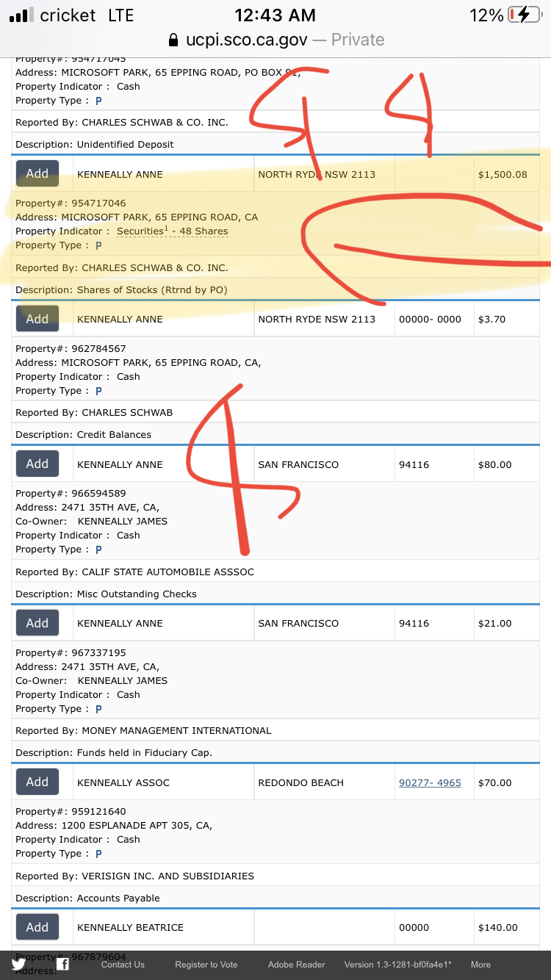Image resolution: width=551 pixels, height=980 pixels.
Task: Tap the ucpi.sco.ca.gov address bar
Action: tap(275, 40)
